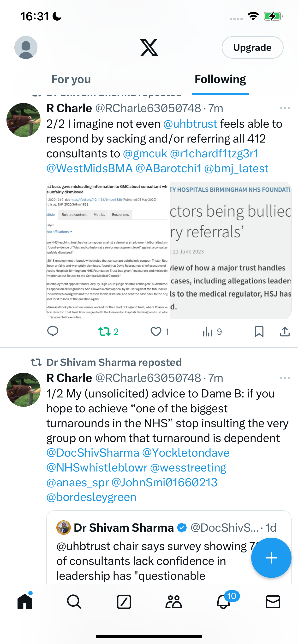
Task: Bookmark the 2/2 post
Action: tap(259, 332)
